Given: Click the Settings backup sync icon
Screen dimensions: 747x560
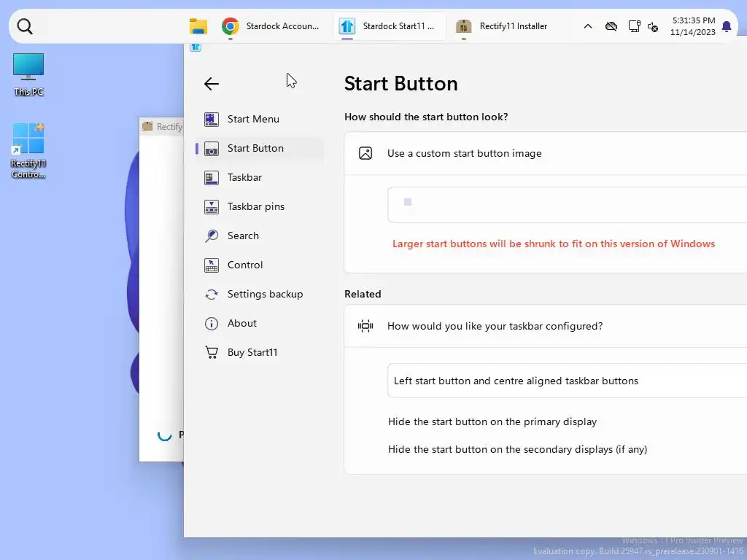Looking at the screenshot, I should 212,295.
